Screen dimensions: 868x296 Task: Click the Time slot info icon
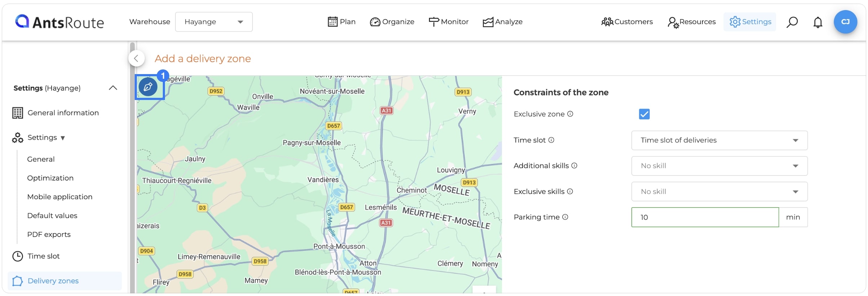tap(551, 140)
